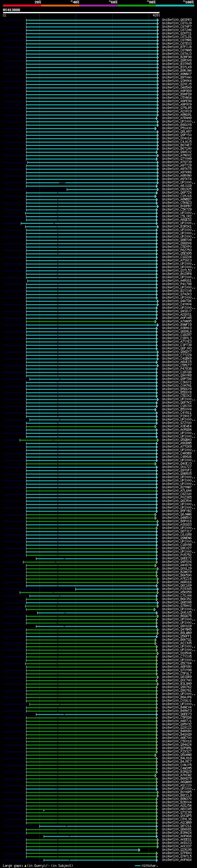Select hit label UniRef100_O18506

(177, 653)
